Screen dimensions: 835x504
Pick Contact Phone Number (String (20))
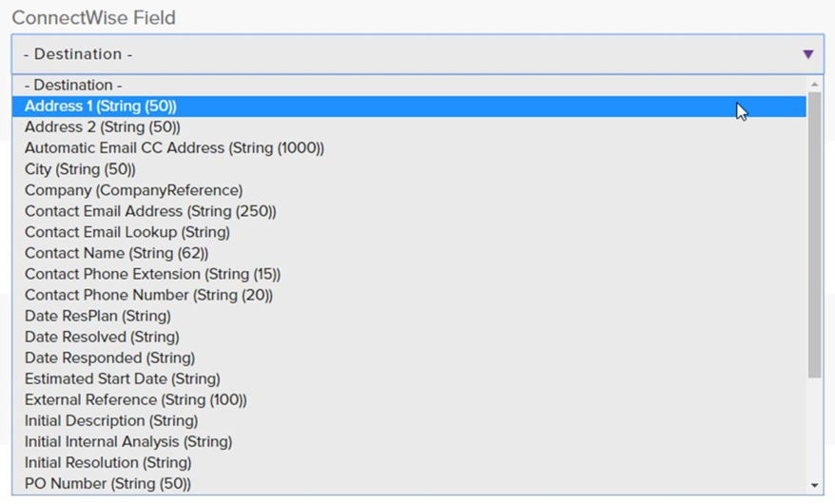click(x=148, y=295)
